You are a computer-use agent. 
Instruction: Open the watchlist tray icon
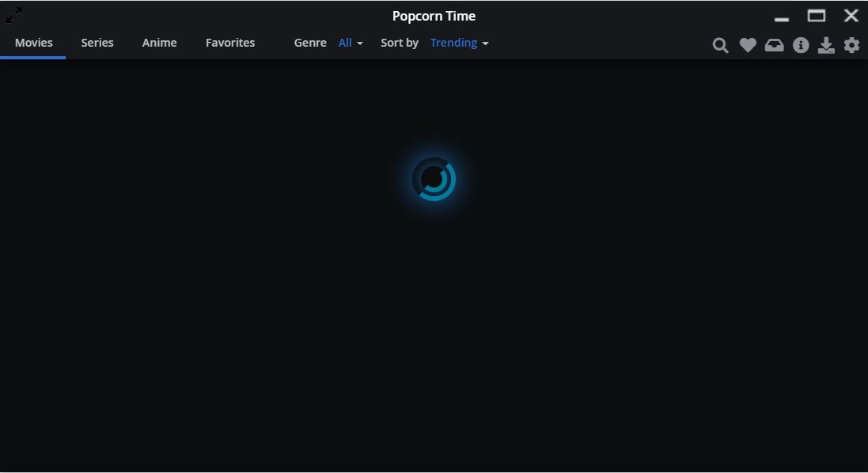774,45
